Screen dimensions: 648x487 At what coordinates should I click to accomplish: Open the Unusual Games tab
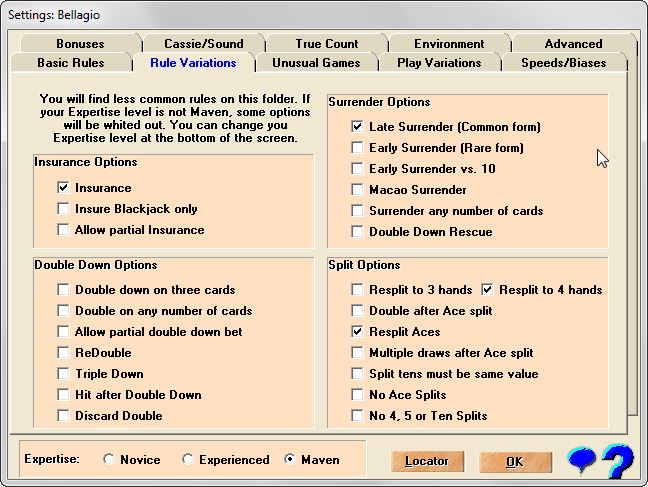pos(316,63)
